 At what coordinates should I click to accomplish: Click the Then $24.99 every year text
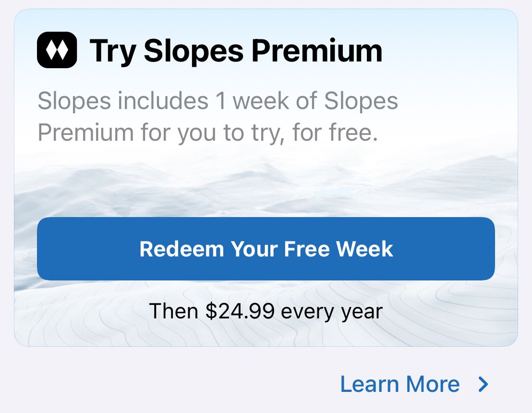tap(266, 311)
